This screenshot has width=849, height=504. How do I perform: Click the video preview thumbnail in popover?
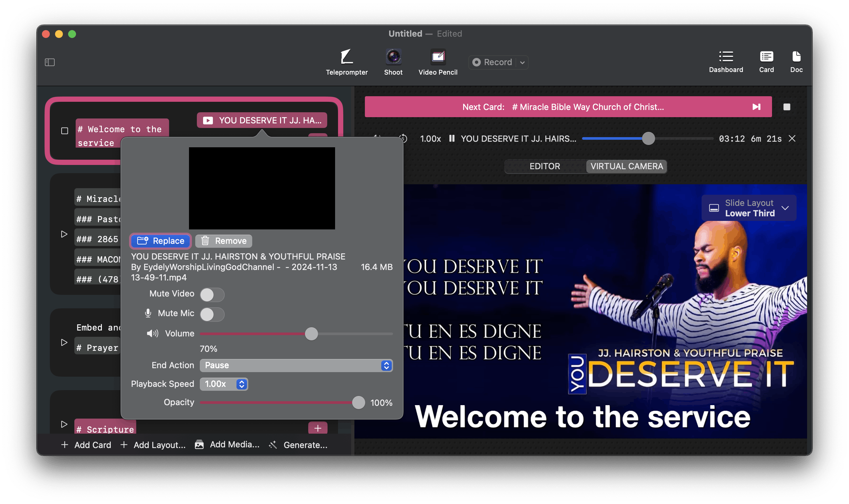[262, 188]
